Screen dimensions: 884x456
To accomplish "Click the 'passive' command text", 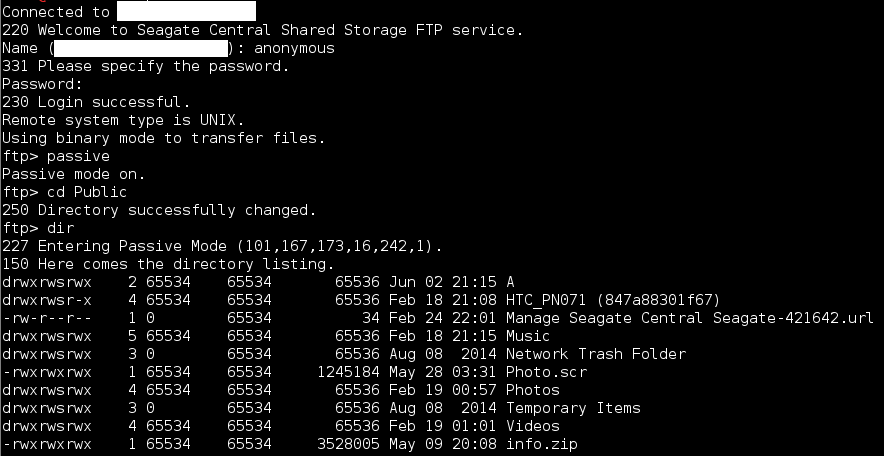I will (78, 156).
